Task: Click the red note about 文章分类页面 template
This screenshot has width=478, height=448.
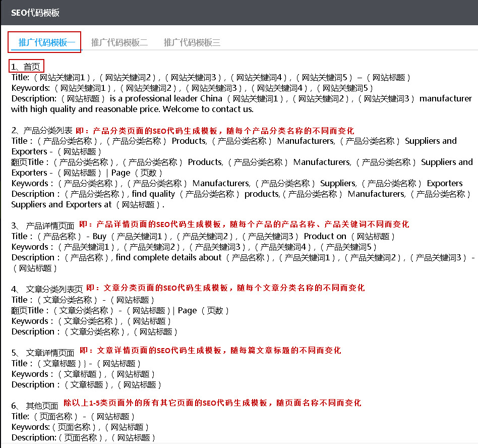Action: coord(225,288)
